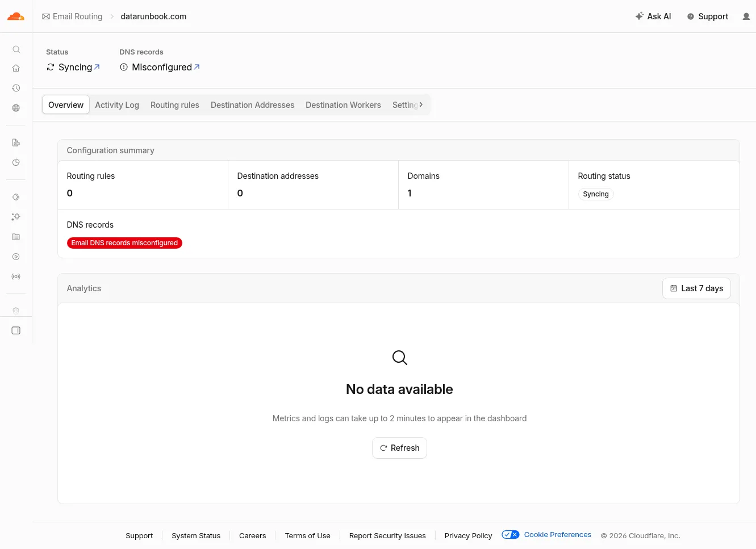Switch to the Overview tab

pos(66,105)
